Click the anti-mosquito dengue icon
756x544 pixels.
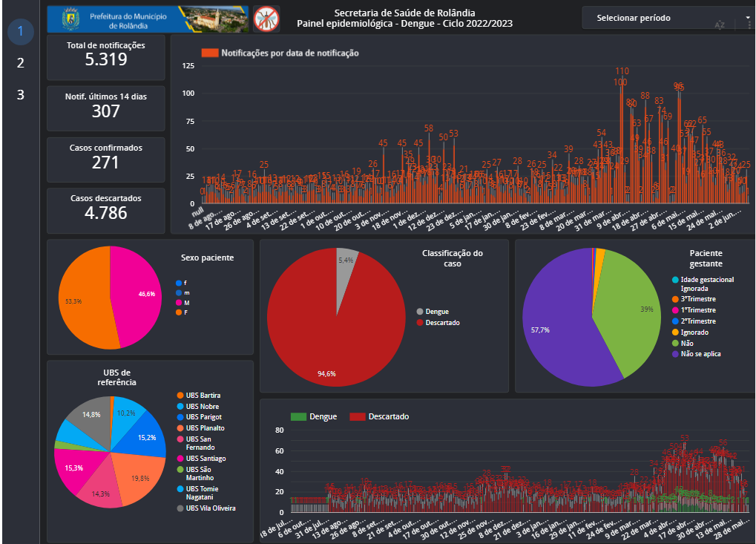[266, 19]
